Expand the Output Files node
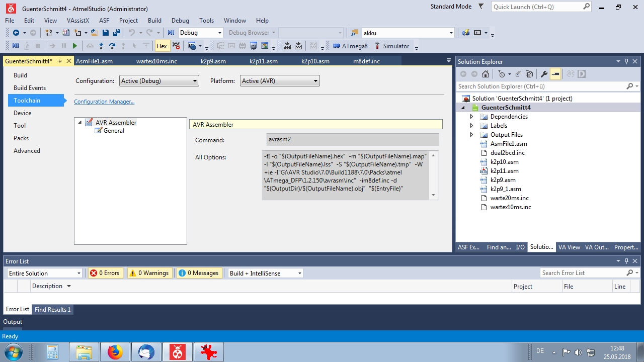The image size is (644, 362). tap(471, 135)
